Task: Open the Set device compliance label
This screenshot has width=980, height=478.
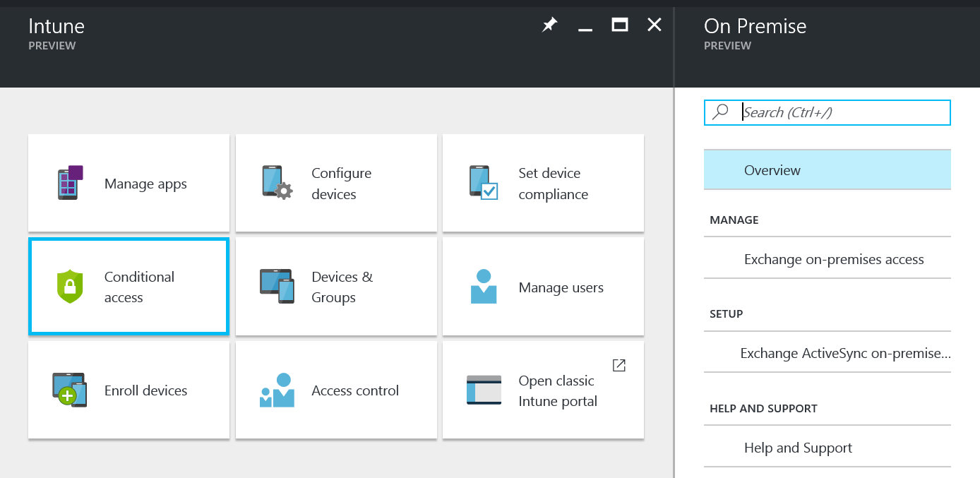Action: click(553, 184)
